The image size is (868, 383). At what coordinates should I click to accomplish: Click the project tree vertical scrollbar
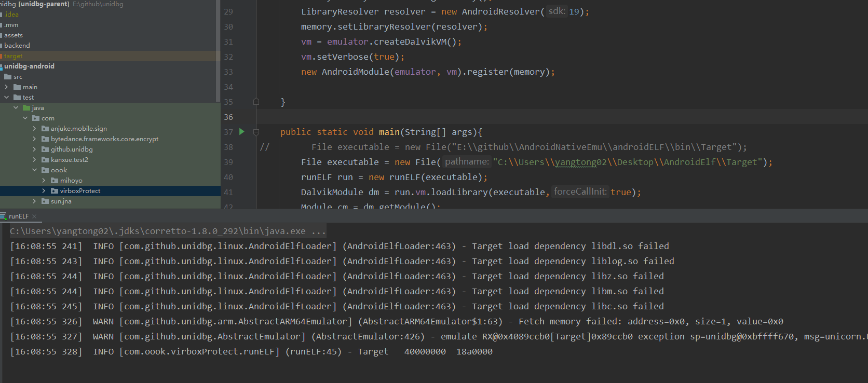pos(218,51)
